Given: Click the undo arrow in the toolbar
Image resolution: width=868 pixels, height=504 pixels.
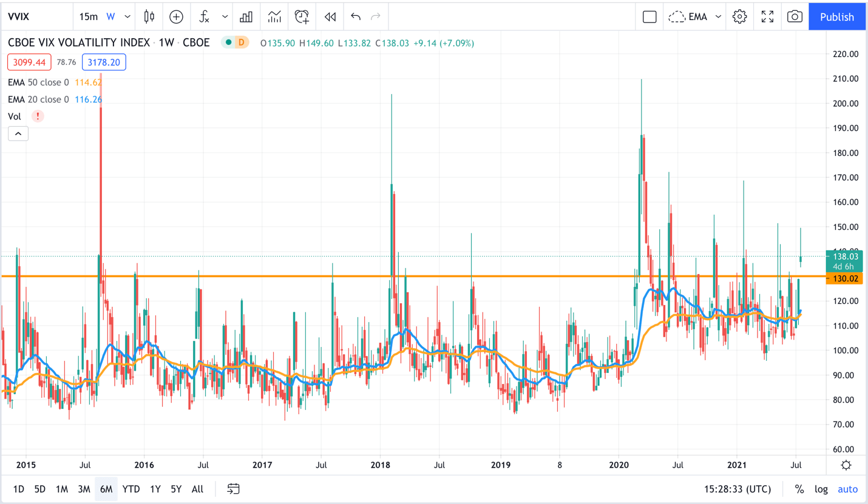Looking at the screenshot, I should tap(356, 17).
